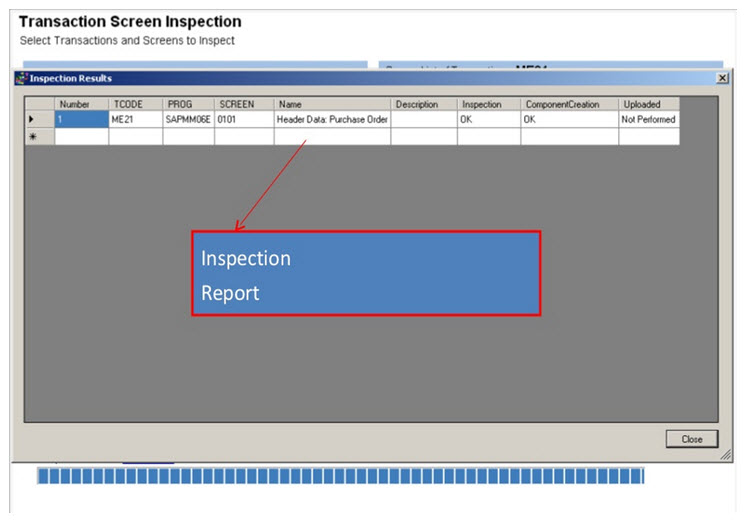Viewport: 747px width, 520px height.
Task: Sort by the Name column header
Action: (x=332, y=104)
